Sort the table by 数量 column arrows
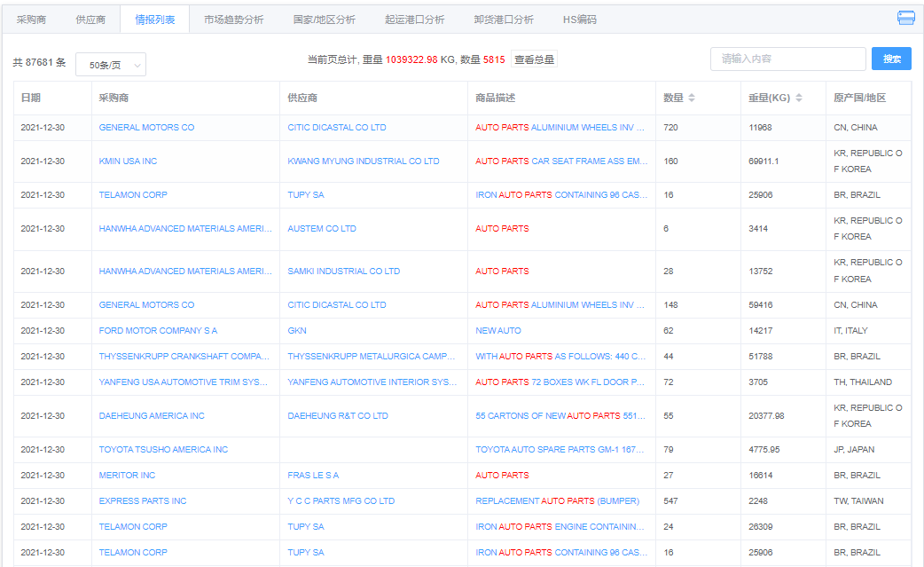Image resolution: width=924 pixels, height=567 pixels. click(692, 98)
